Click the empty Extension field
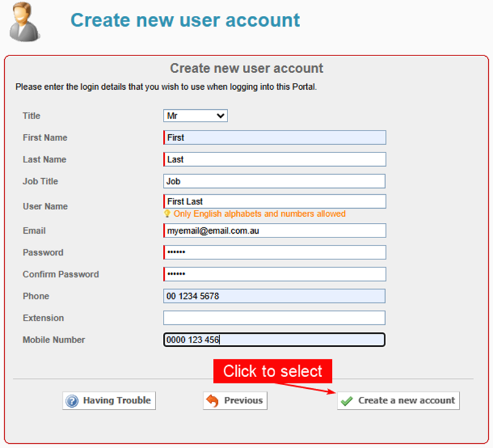Screen dimensions: 493x448 click(x=275, y=317)
